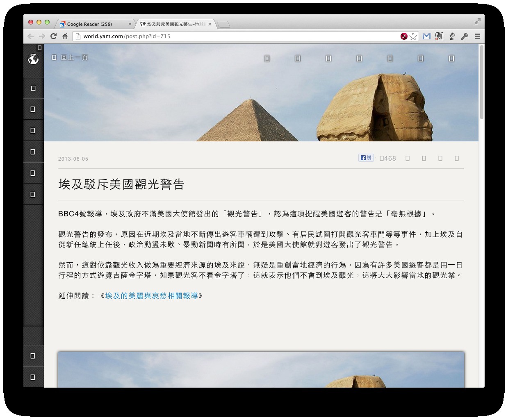
Task: Click 回上一頁 to go back a page
Action: [70, 57]
